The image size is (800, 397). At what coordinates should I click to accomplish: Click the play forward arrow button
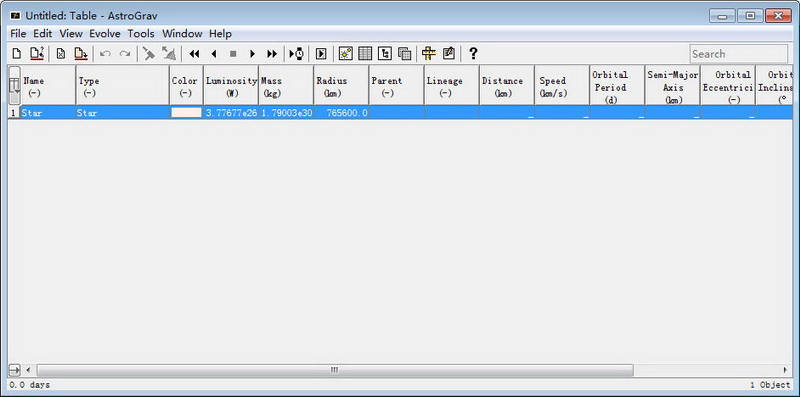(253, 54)
